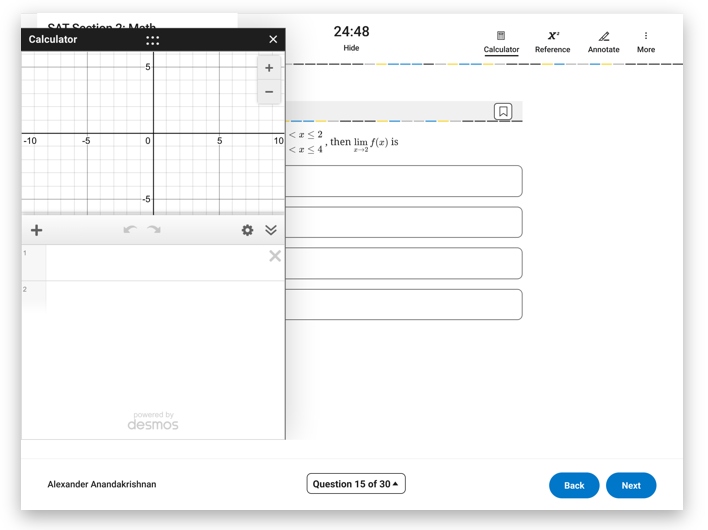
Task: Open the Reference sheet
Action: click(x=552, y=42)
